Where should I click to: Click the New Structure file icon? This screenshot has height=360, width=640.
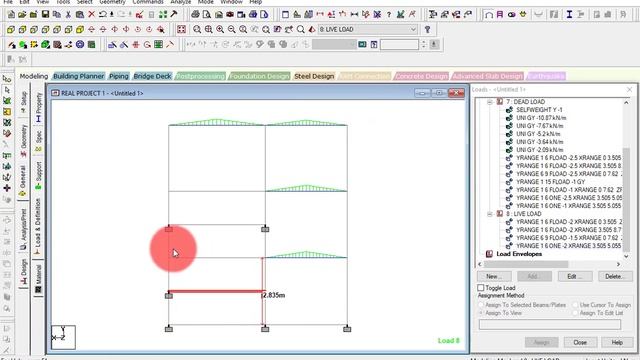(11, 15)
